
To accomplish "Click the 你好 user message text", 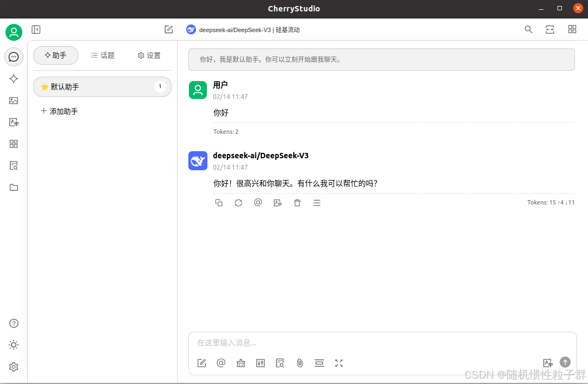I will (x=221, y=113).
